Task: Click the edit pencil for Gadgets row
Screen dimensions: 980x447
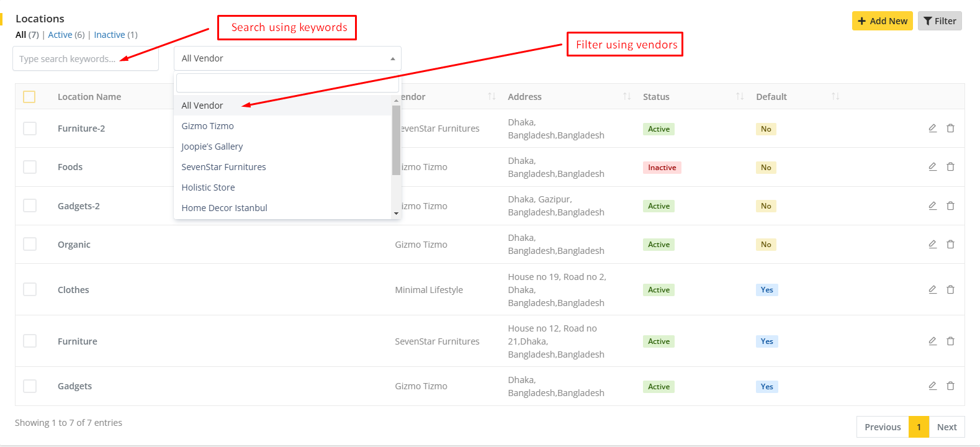Action: (932, 386)
